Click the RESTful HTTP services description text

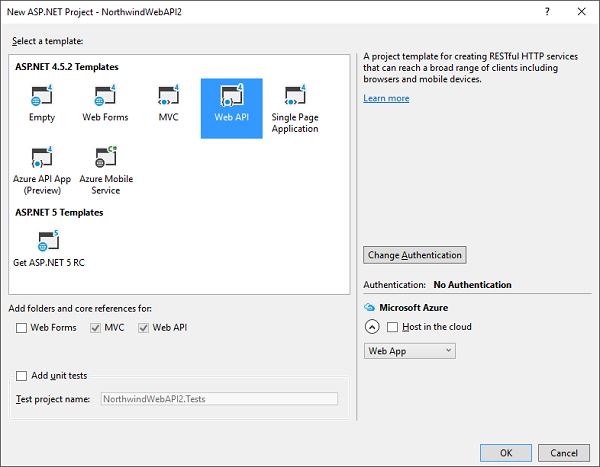(470, 68)
